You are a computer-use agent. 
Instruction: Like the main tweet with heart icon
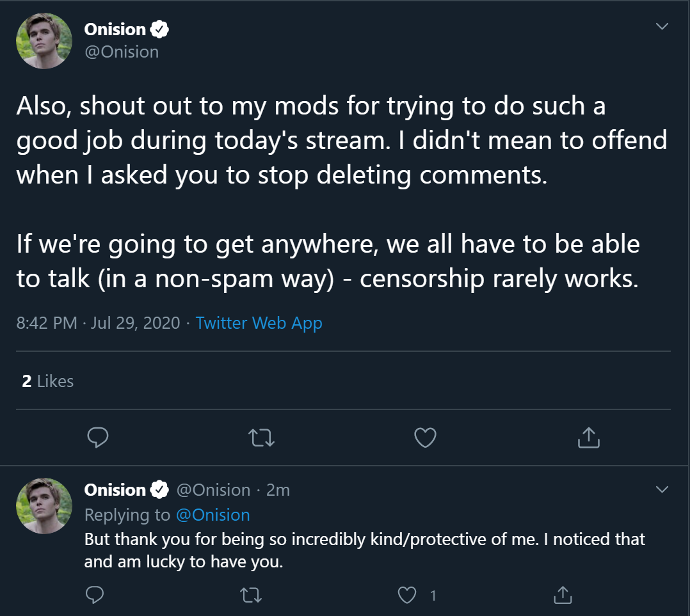tap(425, 438)
